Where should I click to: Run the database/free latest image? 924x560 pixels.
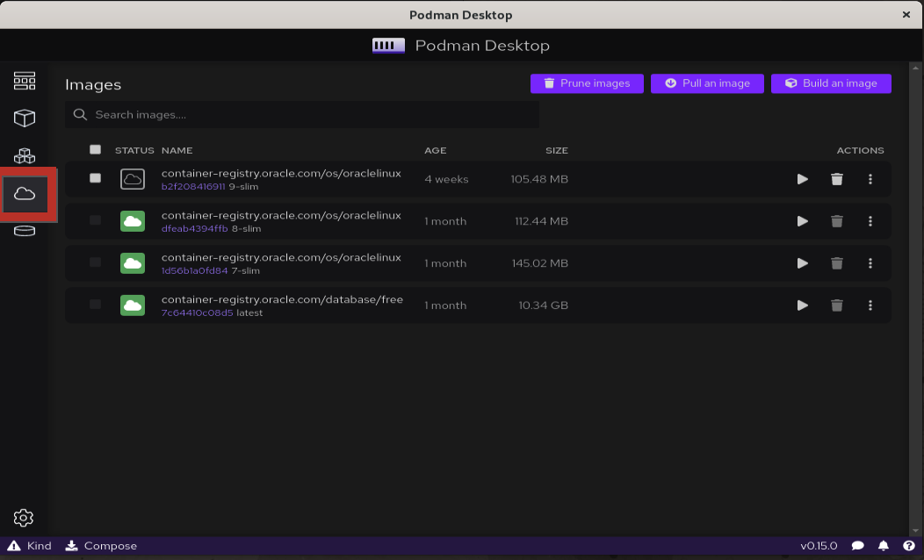pos(802,305)
